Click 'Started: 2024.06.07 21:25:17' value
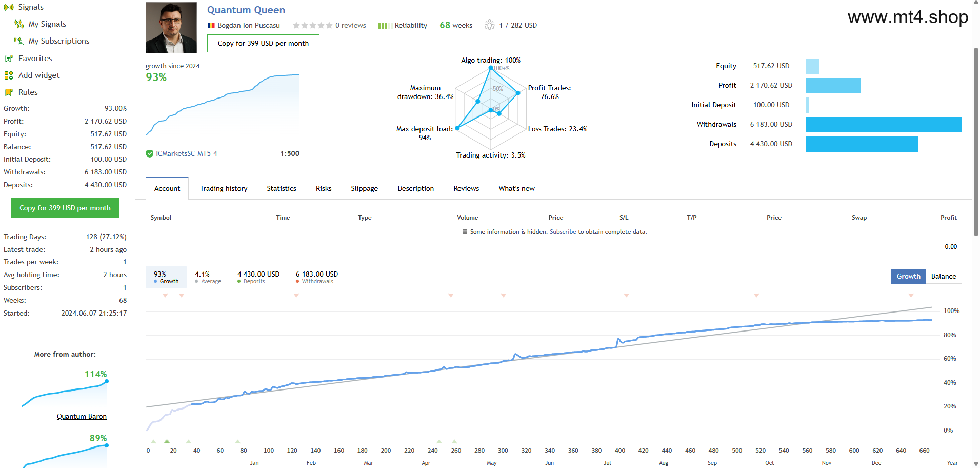Viewport: 980px width, 468px height. pyautogui.click(x=94, y=313)
